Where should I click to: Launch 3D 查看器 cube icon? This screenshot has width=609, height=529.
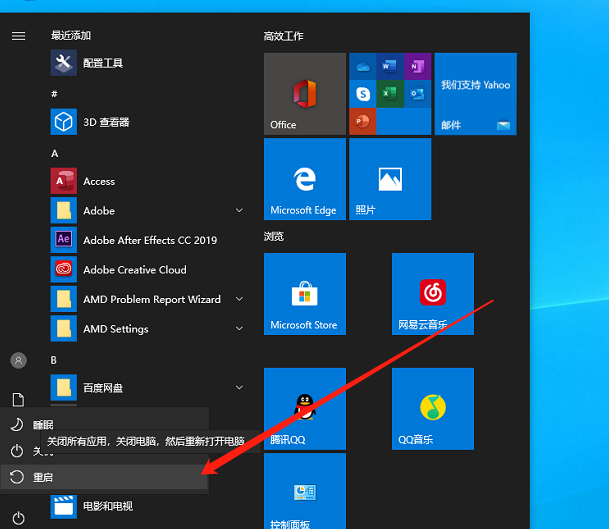click(64, 122)
